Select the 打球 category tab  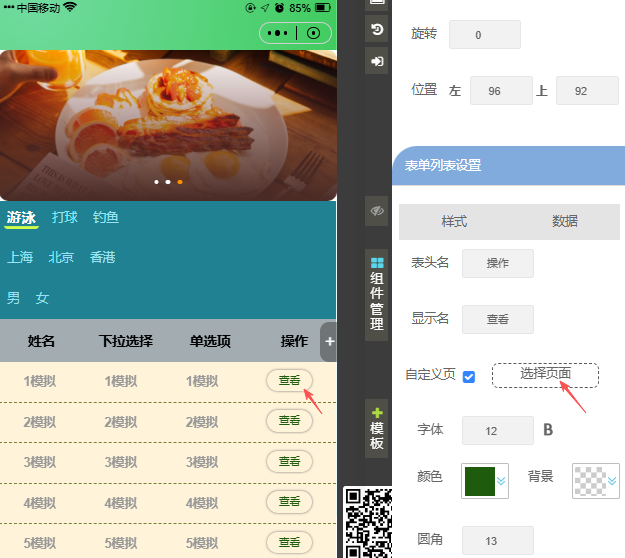tap(65, 217)
